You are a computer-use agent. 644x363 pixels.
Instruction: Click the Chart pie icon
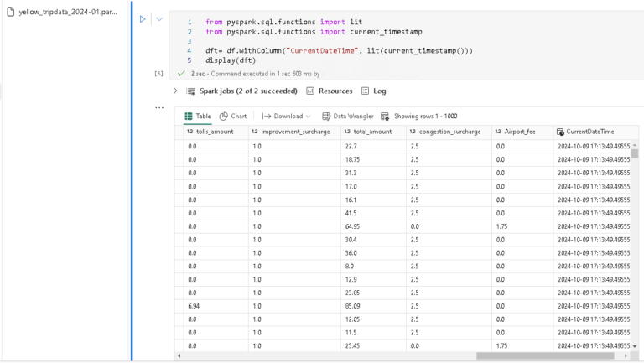223,117
